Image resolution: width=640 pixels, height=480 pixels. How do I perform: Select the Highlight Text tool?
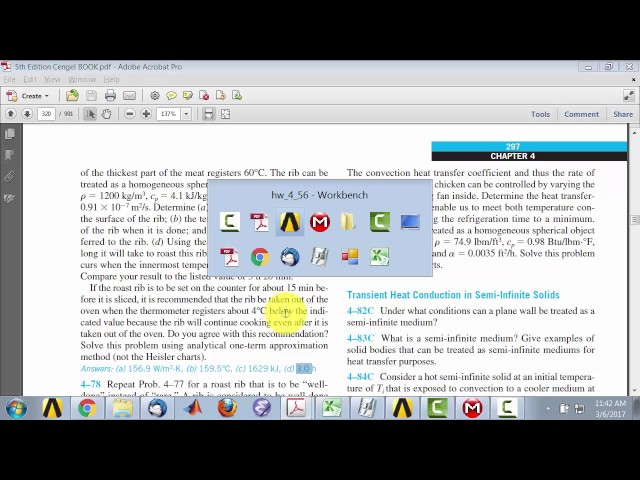[188, 96]
